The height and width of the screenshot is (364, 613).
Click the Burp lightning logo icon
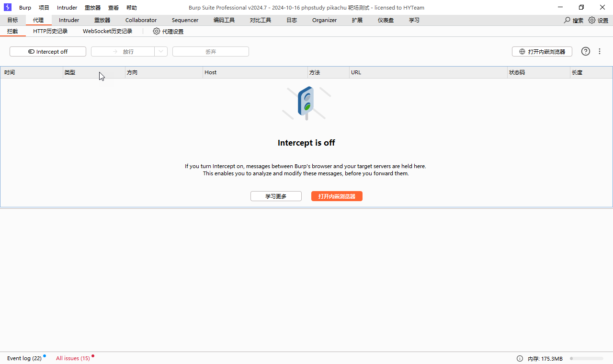[8, 7]
